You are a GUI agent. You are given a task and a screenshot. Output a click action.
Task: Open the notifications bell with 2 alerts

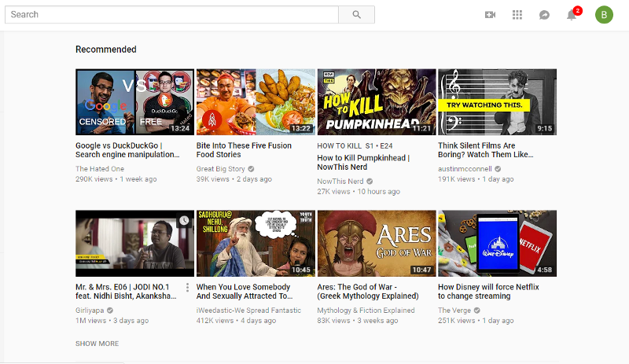[572, 14]
